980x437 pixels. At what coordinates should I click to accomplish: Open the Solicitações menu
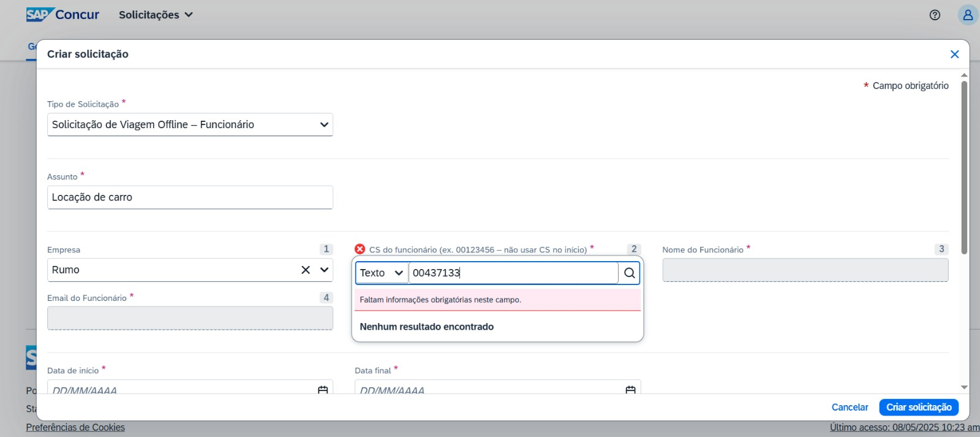[156, 15]
